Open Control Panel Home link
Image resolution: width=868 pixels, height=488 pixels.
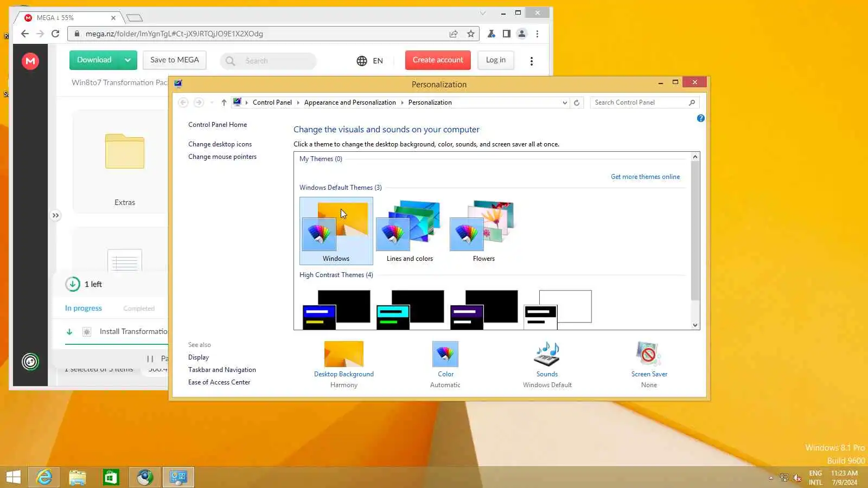coord(218,125)
